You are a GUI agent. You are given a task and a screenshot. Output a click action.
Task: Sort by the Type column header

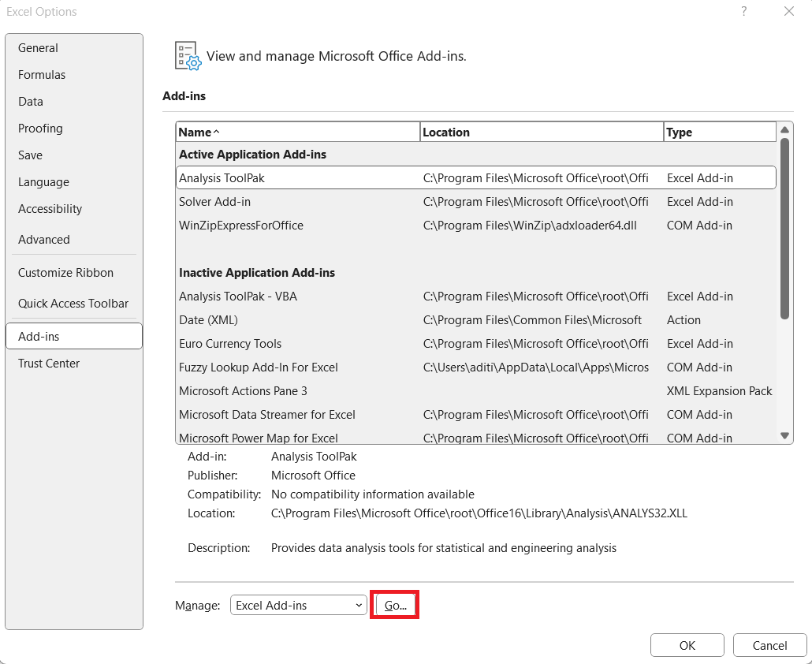point(720,132)
